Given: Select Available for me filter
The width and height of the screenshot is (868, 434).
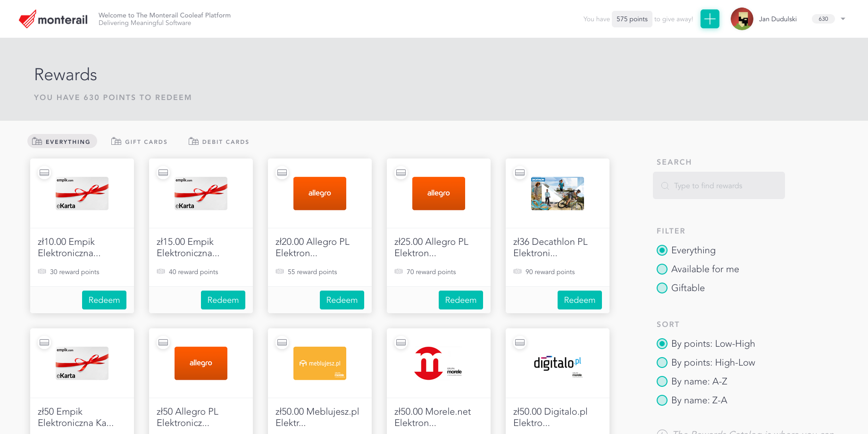Looking at the screenshot, I should point(662,269).
